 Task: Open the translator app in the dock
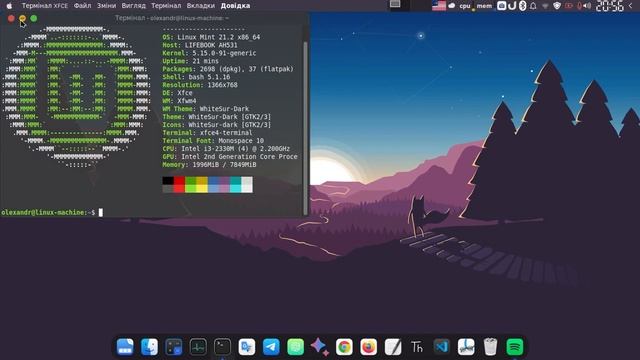[x=247, y=347]
